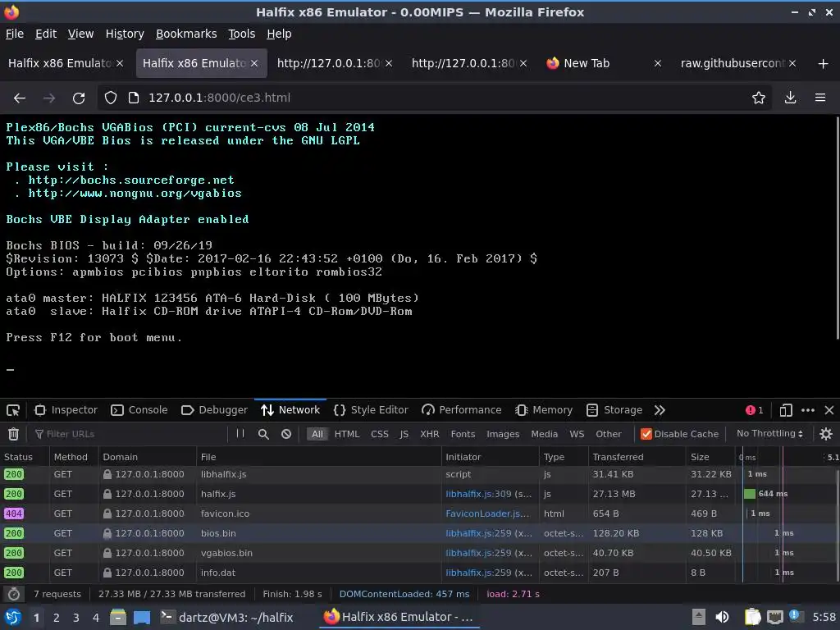
Task: Filter requests by XHR
Action: click(x=429, y=434)
